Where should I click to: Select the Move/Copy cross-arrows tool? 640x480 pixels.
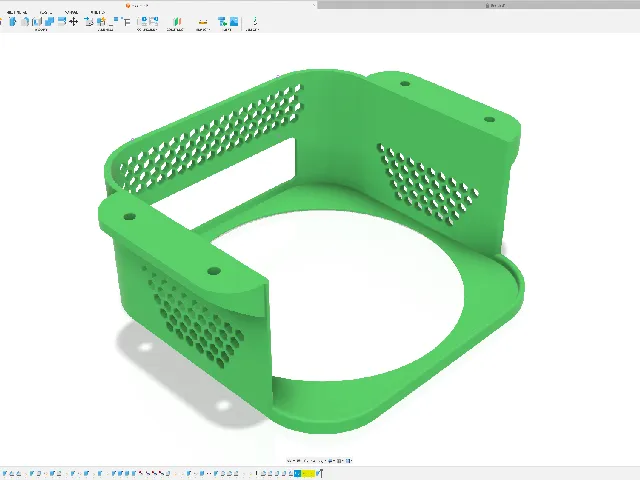[74, 22]
